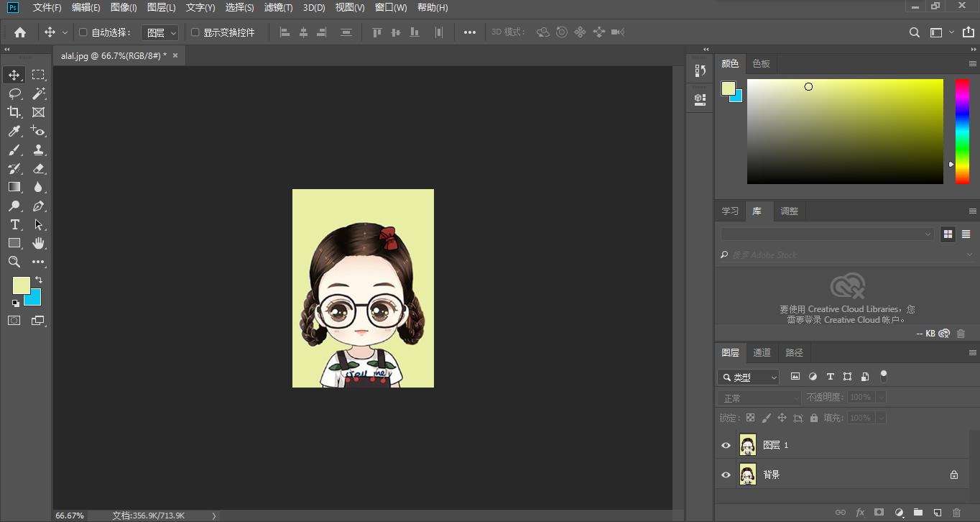Select the Magic Wand tool
980x522 pixels.
[39, 93]
